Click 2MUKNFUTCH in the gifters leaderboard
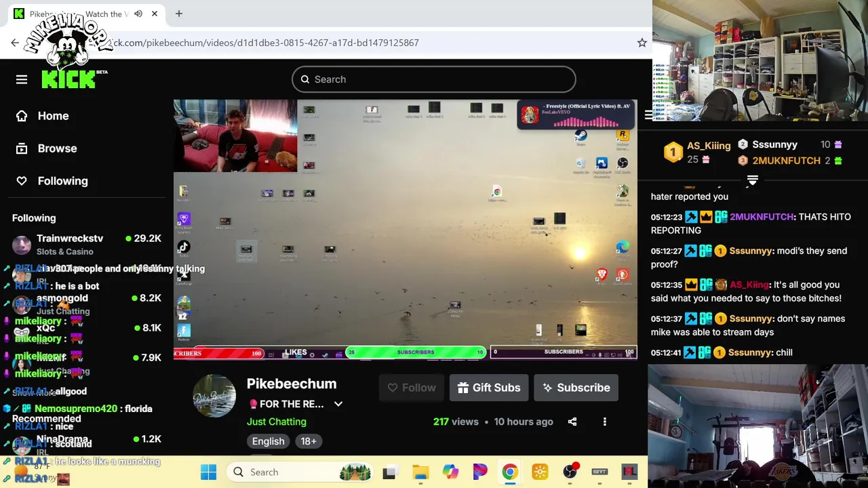This screenshot has width=868, height=488. click(x=787, y=161)
